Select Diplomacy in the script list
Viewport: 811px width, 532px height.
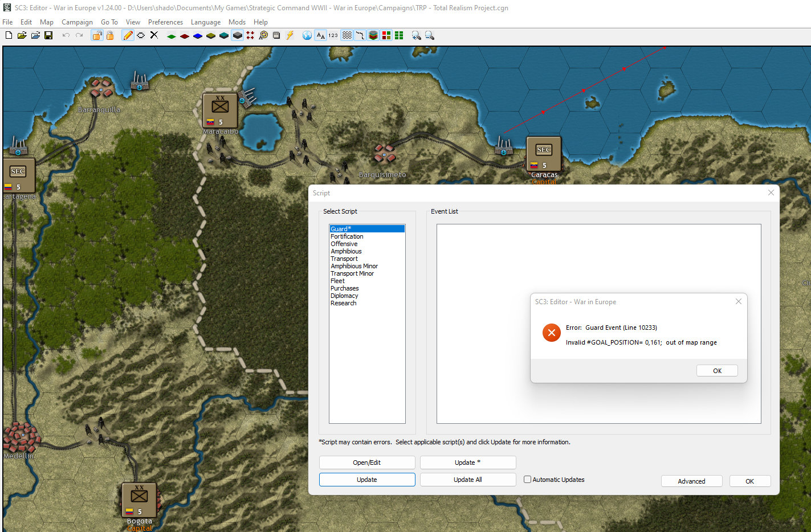(x=367, y=296)
